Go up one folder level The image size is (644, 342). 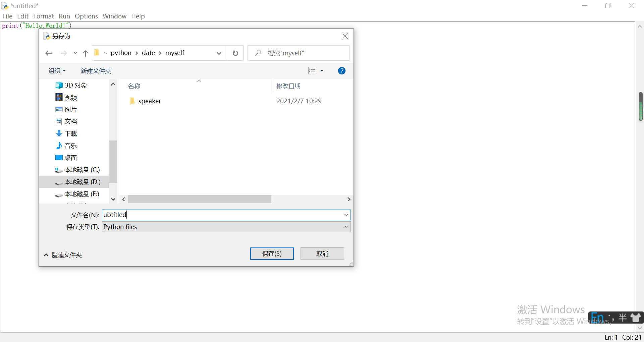pos(86,53)
